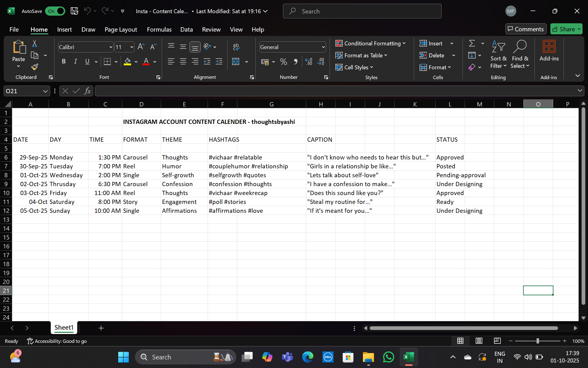Click the Comments button
The image size is (588, 368).
click(526, 29)
